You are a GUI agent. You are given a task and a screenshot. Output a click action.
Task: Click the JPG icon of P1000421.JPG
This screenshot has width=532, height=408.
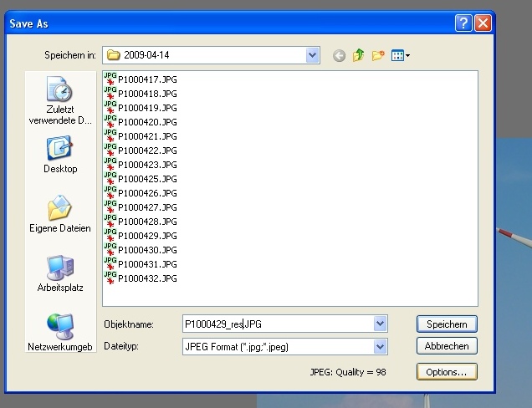(110, 135)
